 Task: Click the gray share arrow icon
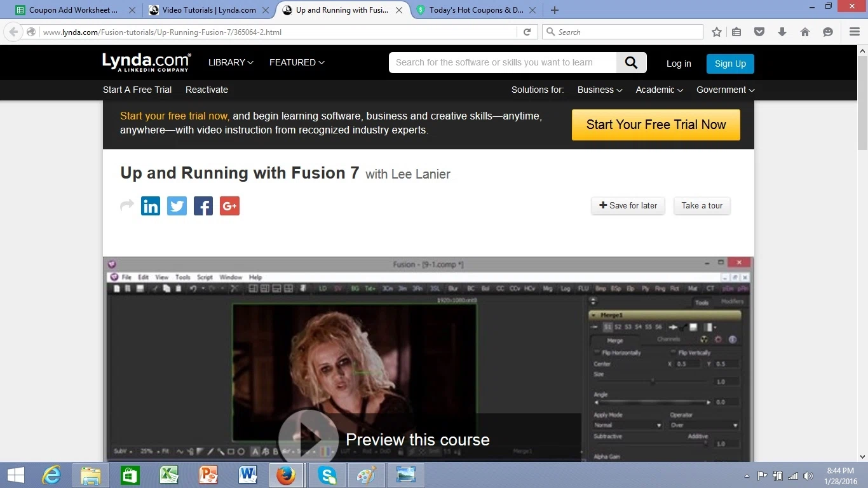(x=127, y=205)
